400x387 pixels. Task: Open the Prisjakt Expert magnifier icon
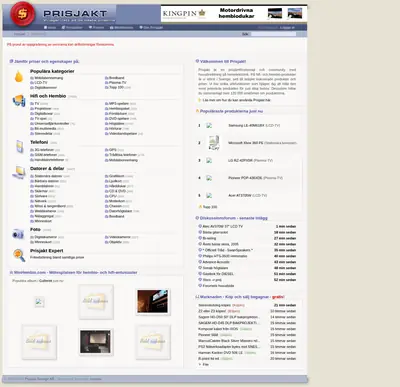point(19,255)
